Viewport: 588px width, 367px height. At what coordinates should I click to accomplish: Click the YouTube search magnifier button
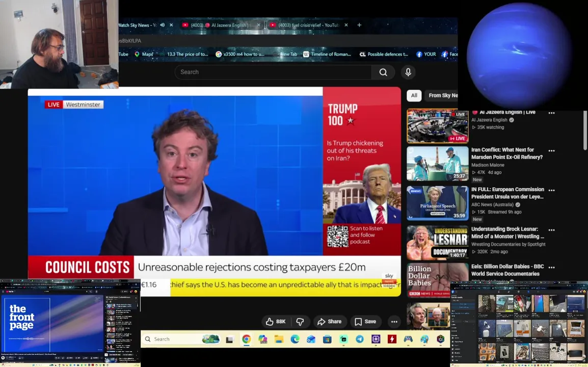tap(383, 72)
